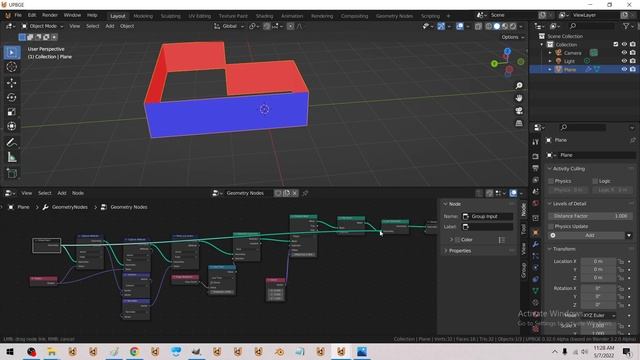
Task: Open the outliner filter funnel
Action: coord(626,26)
